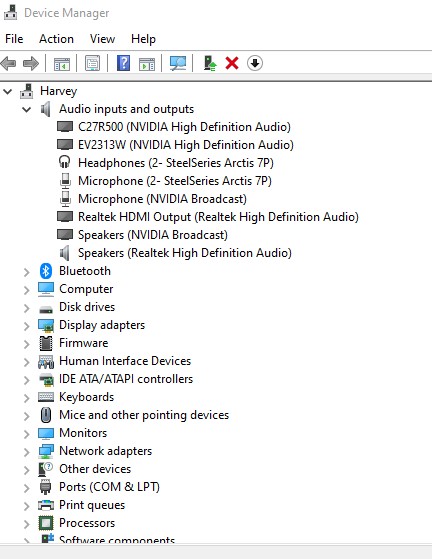This screenshot has width=432, height=559.
Task: Expand the Display adapters category
Action: tap(26, 326)
